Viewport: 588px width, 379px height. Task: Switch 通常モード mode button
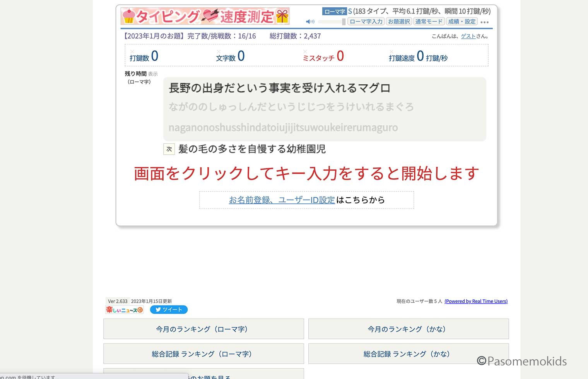pos(429,22)
